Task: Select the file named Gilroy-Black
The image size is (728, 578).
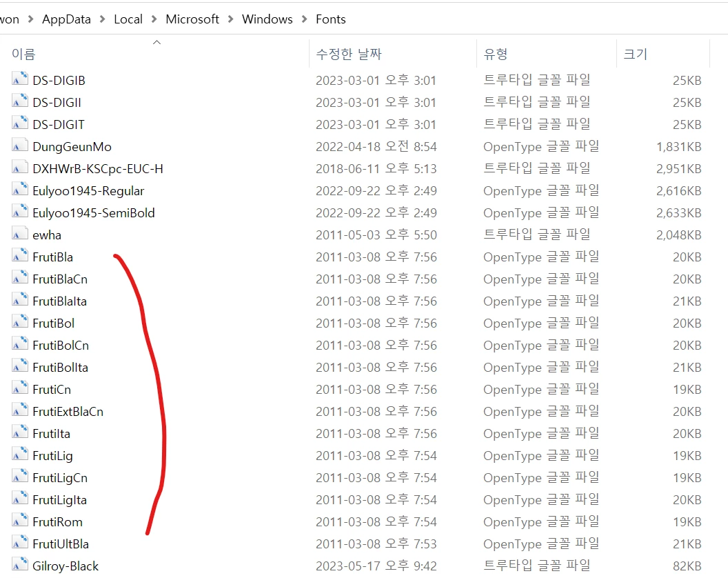Action: point(65,566)
